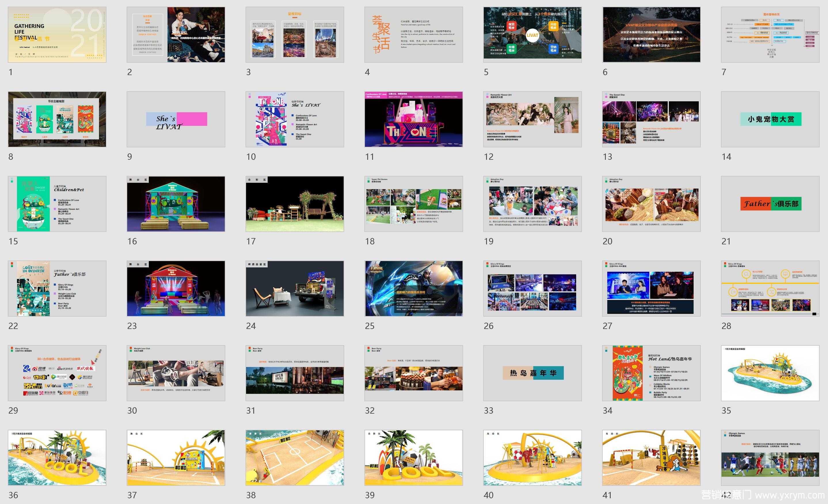828x504 pixels.
Task: Select slide 1 Gathering Life Festival cover
Action: tap(57, 35)
